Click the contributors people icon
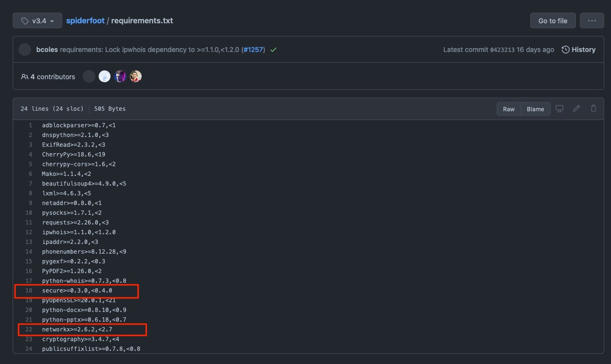Screen dimensions: 611x364 [x=24, y=76]
